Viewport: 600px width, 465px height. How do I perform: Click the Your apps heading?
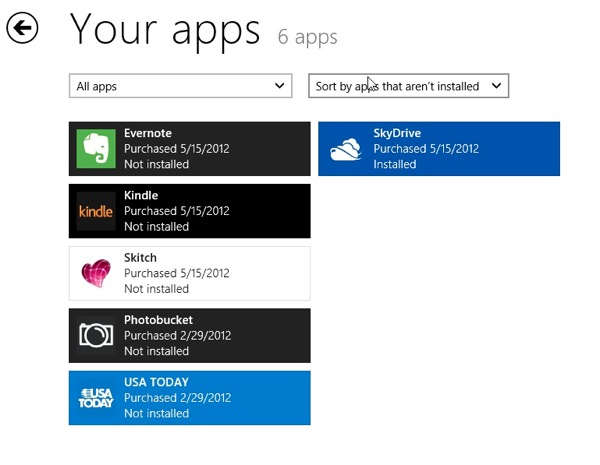point(165,31)
